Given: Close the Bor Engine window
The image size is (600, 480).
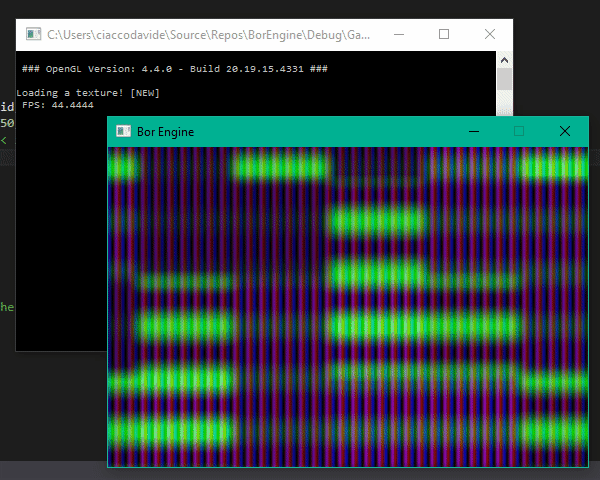Looking at the screenshot, I should (565, 131).
